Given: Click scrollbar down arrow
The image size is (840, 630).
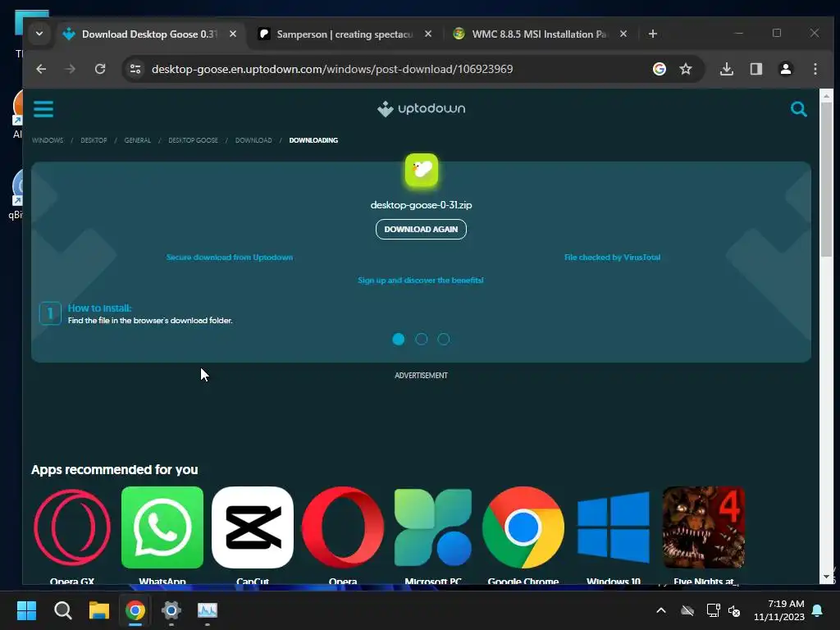Looking at the screenshot, I should click(x=826, y=577).
